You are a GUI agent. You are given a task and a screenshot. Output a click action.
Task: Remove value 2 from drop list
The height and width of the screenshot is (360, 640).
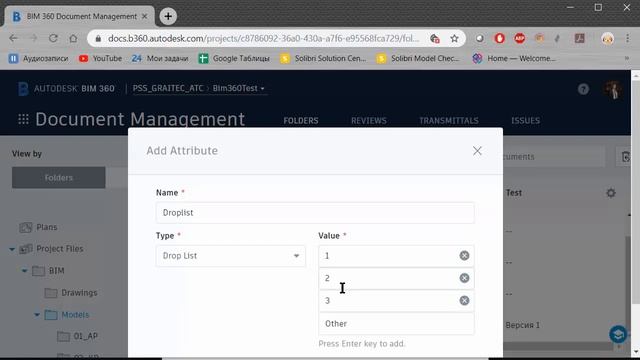pos(464,278)
